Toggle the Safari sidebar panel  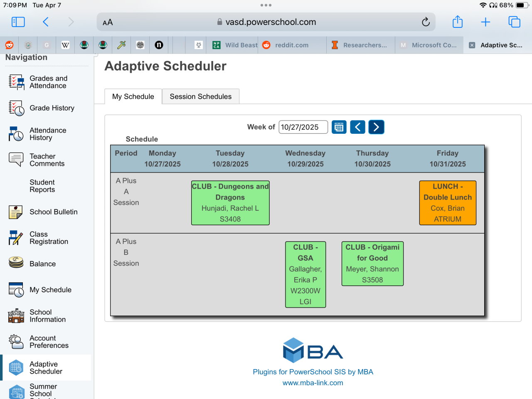coord(18,22)
